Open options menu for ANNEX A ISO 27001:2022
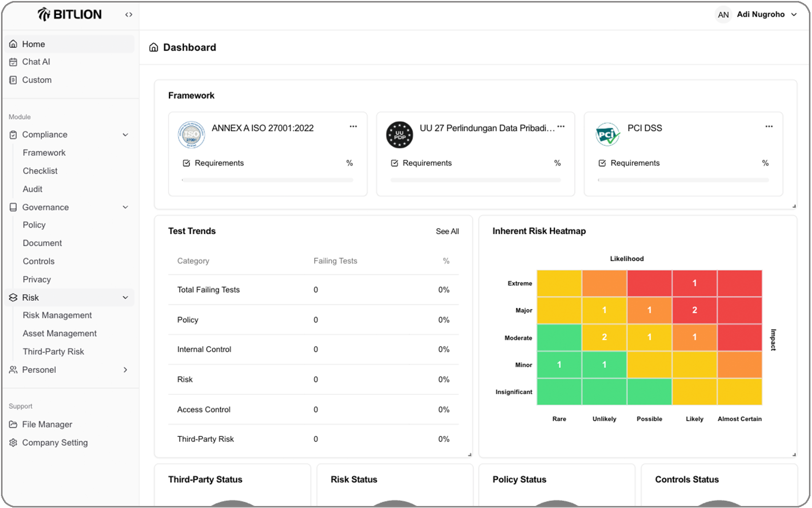This screenshot has width=812, height=508. pyautogui.click(x=353, y=127)
